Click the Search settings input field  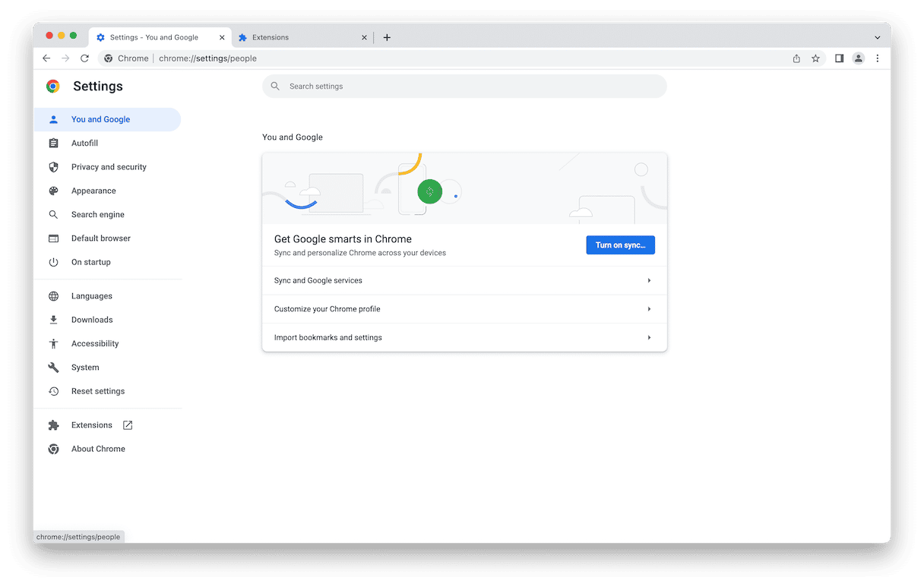point(464,87)
